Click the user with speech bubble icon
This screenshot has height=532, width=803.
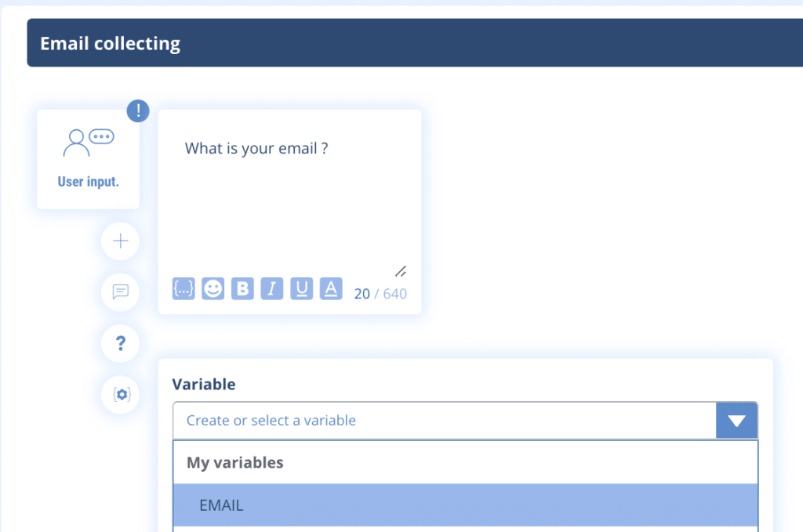[88, 142]
